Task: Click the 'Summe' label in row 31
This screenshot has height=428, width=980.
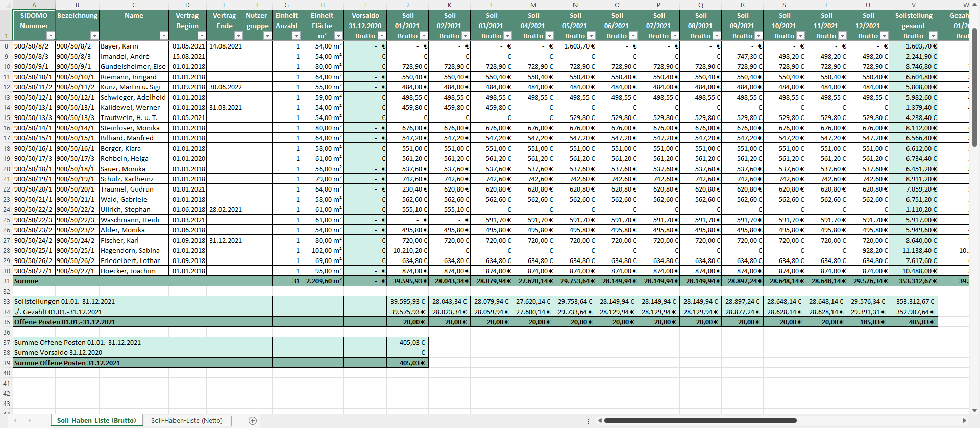Action: (26, 281)
